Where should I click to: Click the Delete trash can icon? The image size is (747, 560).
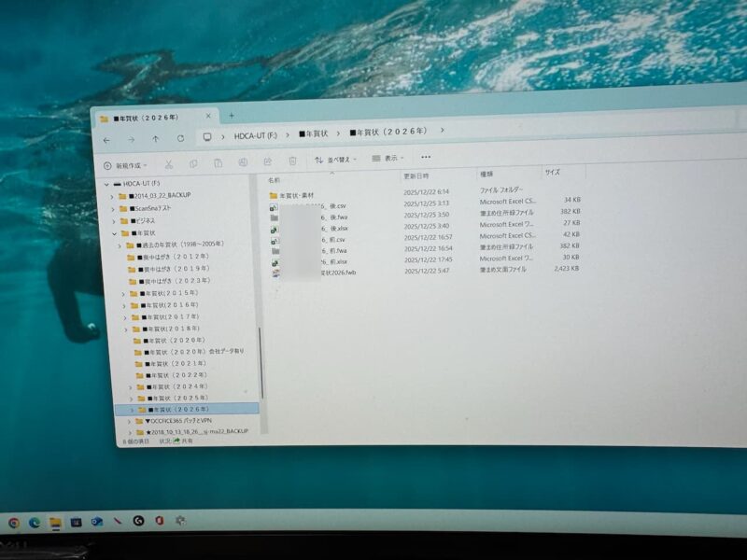(x=292, y=161)
